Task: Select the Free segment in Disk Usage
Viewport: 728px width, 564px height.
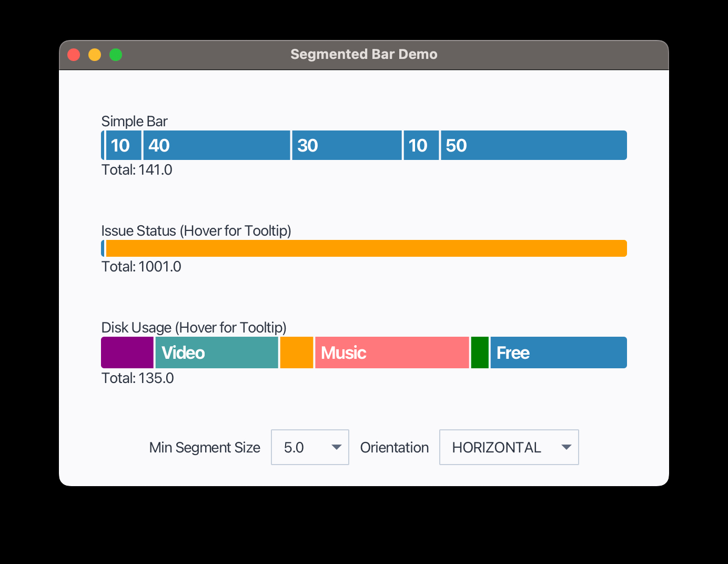Action: pos(558,352)
